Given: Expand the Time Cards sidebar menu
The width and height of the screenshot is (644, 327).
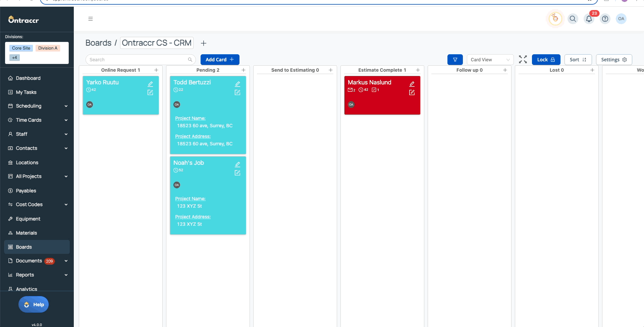Looking at the screenshot, I should 37,120.
